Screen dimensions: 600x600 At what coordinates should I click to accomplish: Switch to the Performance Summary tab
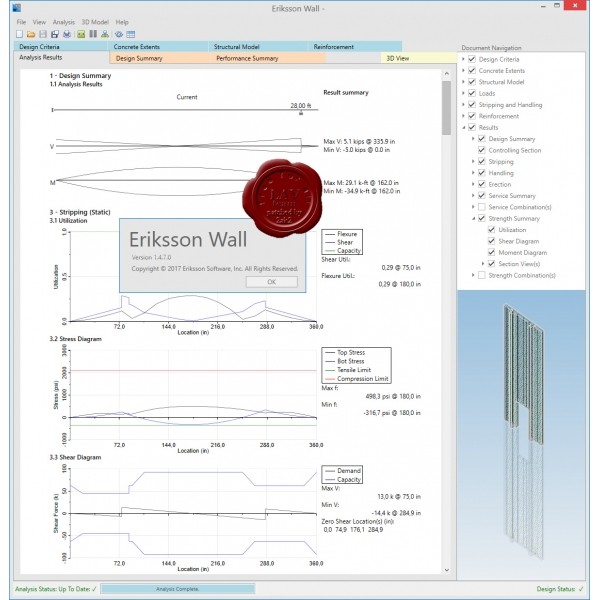(268, 58)
